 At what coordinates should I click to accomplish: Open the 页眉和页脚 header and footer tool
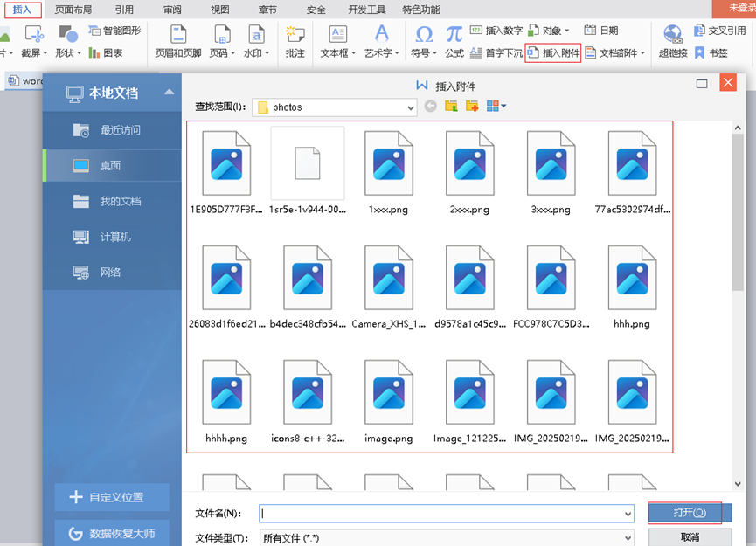178,41
